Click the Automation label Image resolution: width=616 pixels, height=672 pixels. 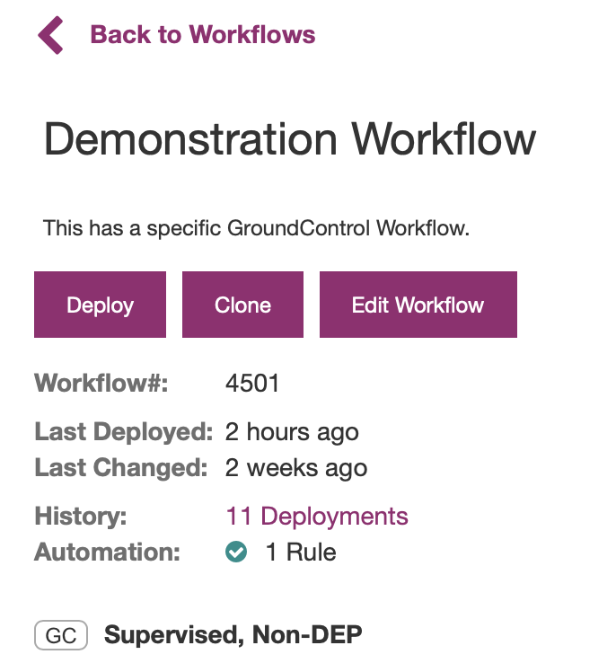[x=108, y=553]
